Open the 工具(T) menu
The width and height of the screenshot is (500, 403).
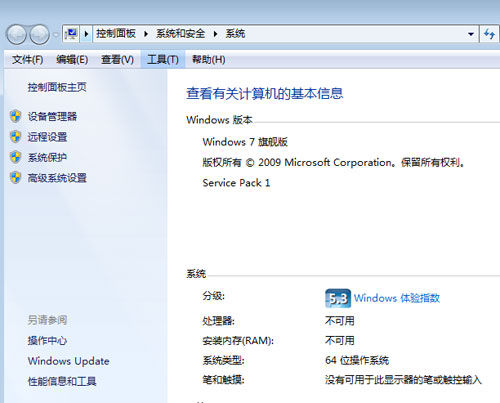[x=163, y=60]
